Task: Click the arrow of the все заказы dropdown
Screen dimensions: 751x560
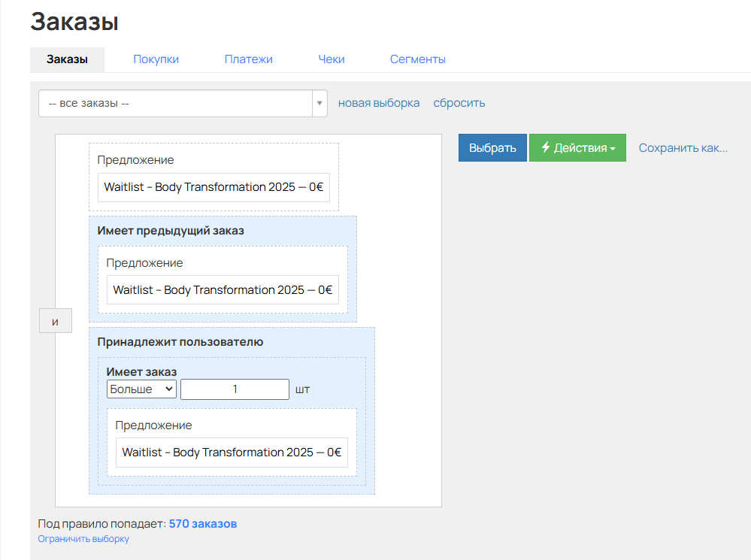Action: (x=320, y=103)
